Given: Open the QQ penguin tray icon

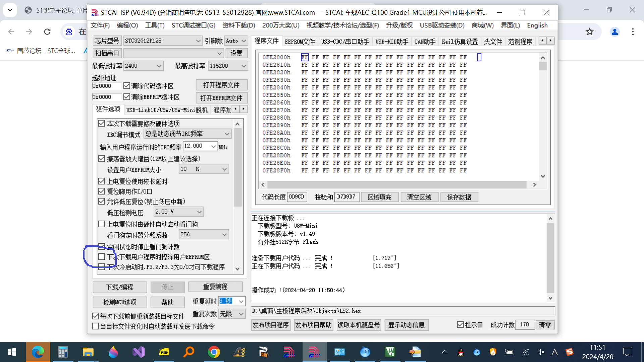Looking at the screenshot, I should click(461, 352).
